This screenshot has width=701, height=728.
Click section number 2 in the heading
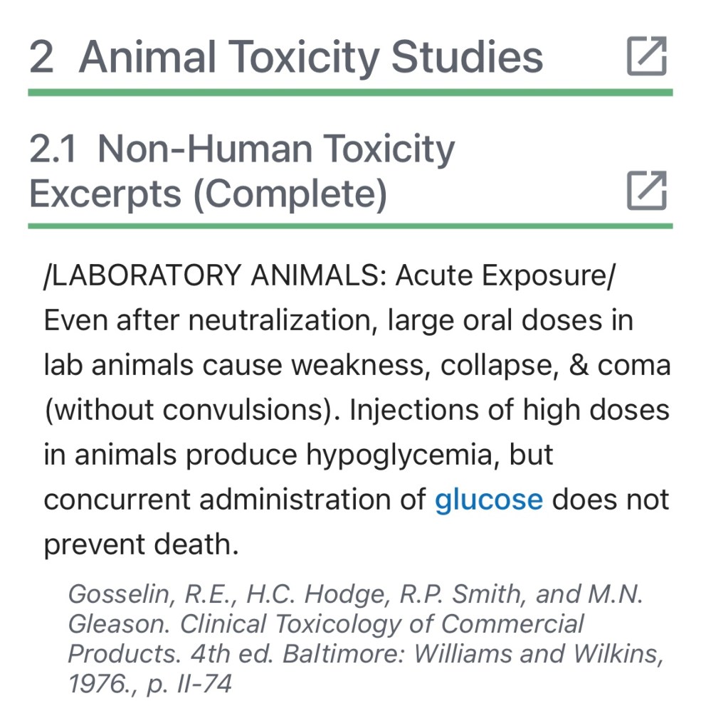[x=42, y=58]
